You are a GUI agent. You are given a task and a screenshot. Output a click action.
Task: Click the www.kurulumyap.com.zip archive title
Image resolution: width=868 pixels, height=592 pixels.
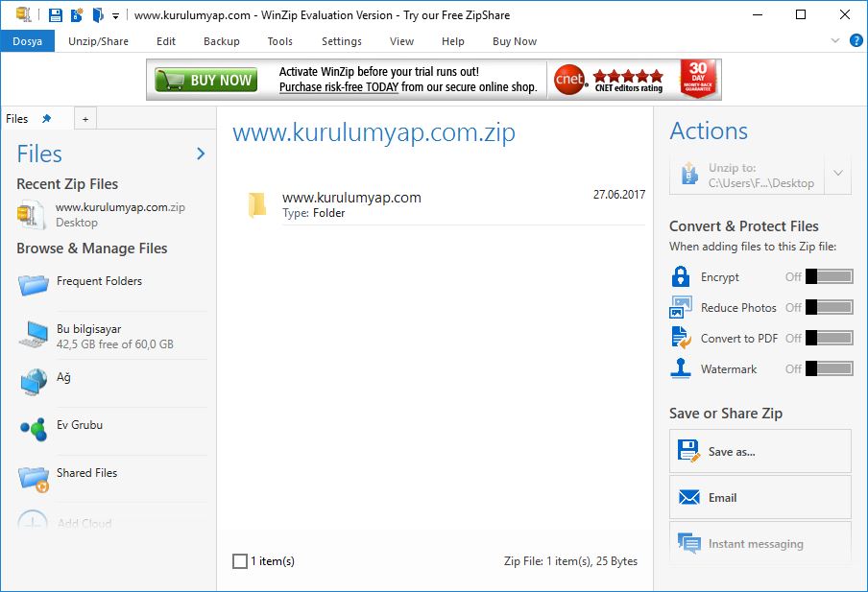pyautogui.click(x=374, y=132)
